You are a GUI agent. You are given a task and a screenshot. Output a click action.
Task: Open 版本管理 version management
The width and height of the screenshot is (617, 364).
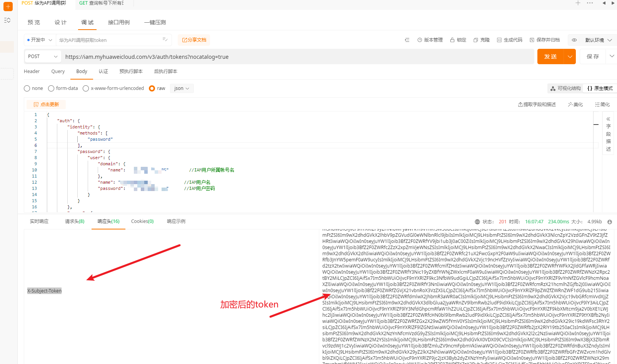[430, 40]
